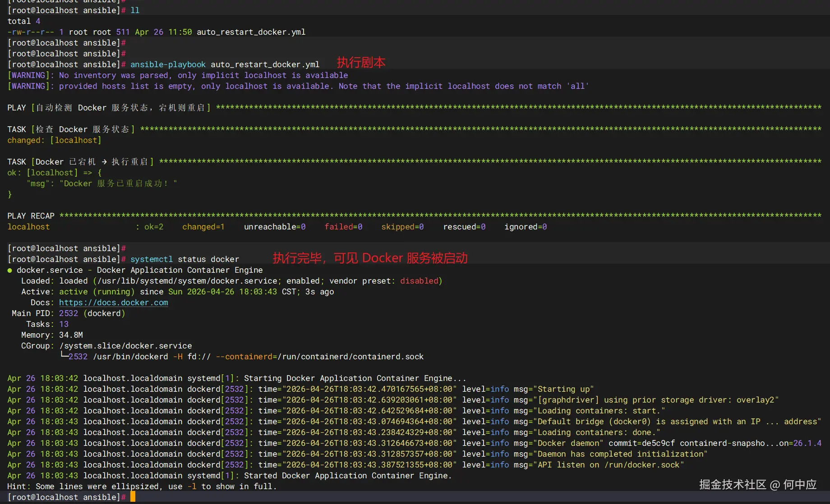Screen dimensions: 830x504
Task: Click the file size '511' in the listing
Action: [x=123, y=32]
